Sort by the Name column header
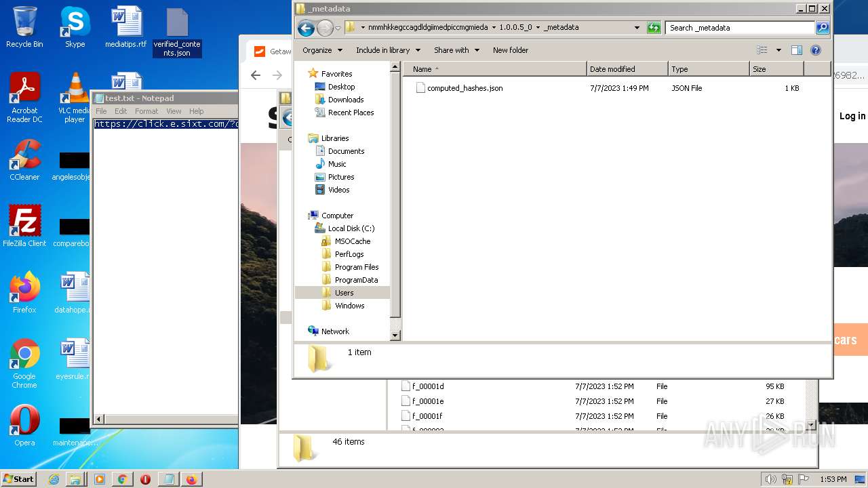 point(495,69)
